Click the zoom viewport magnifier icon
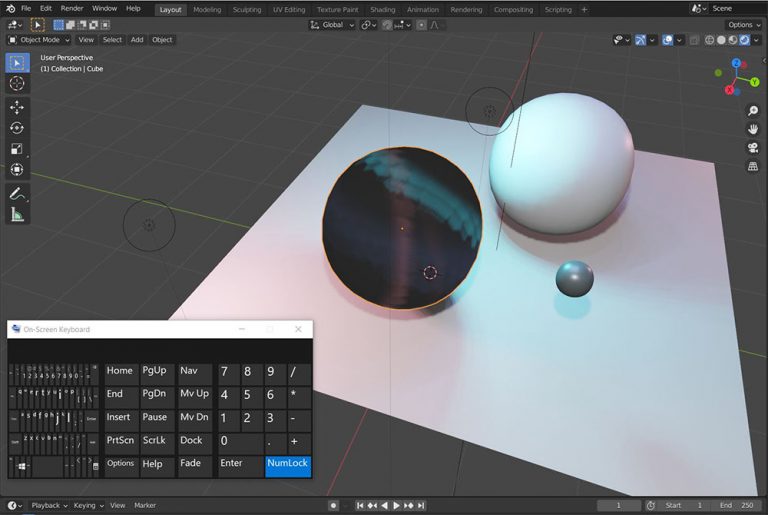This screenshot has width=768, height=515. pyautogui.click(x=753, y=111)
